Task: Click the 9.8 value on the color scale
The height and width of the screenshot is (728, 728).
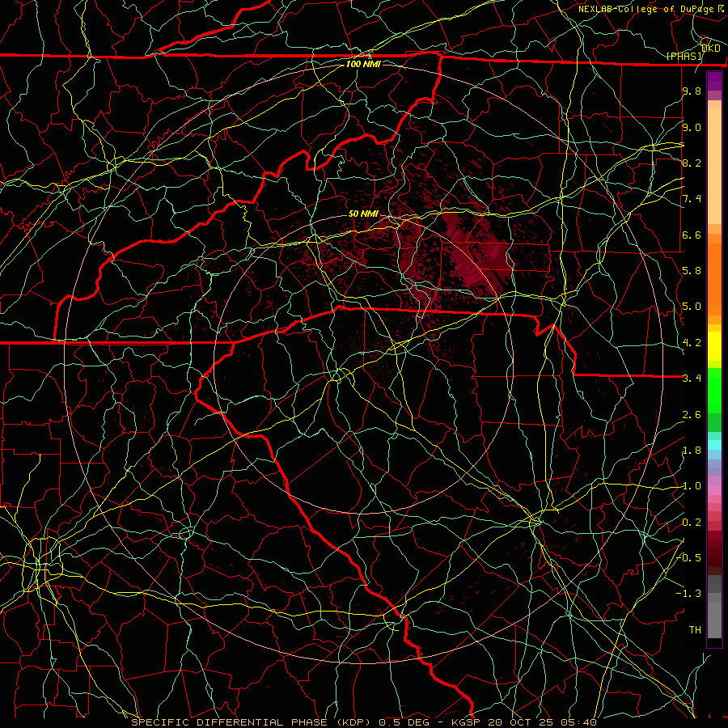Action: click(x=692, y=91)
